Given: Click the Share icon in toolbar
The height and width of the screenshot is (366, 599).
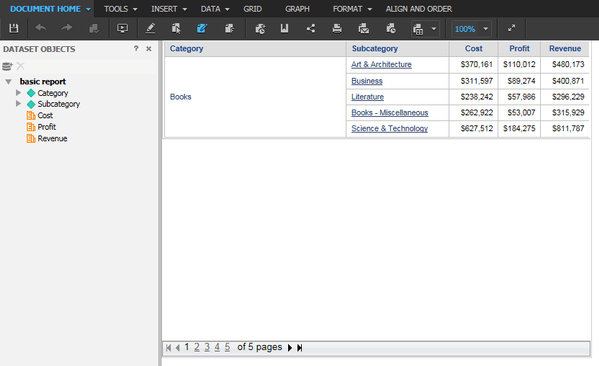Looking at the screenshot, I should tap(311, 28).
